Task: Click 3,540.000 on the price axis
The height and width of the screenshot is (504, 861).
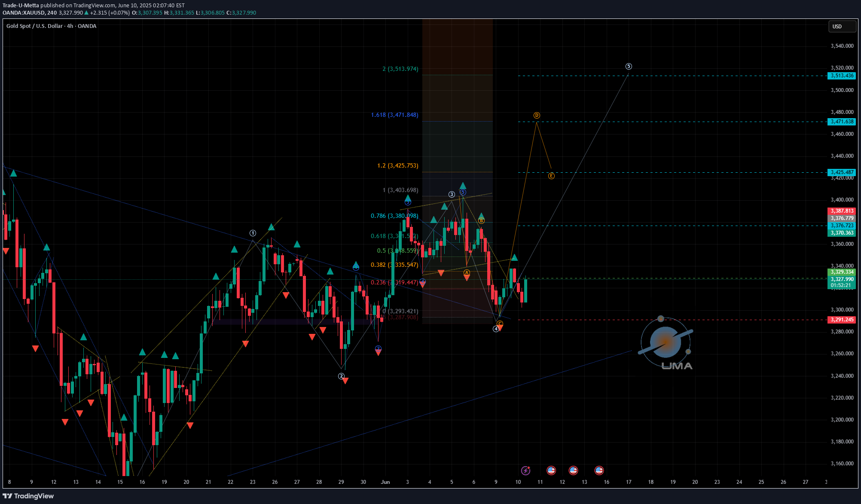Action: pos(842,46)
